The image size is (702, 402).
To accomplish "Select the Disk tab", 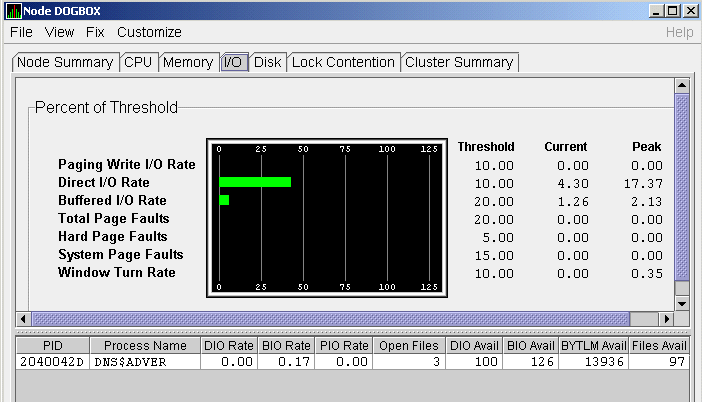I will [267, 62].
